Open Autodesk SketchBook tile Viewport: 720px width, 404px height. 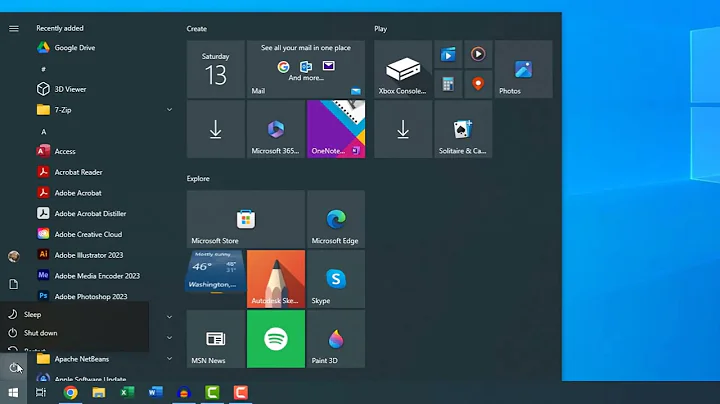coord(276,279)
